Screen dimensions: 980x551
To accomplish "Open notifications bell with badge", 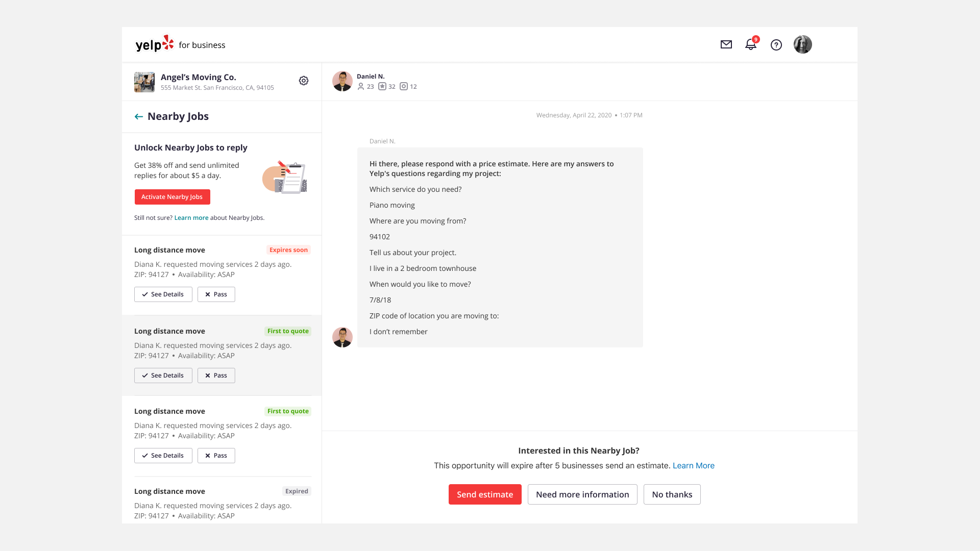I will tap(750, 45).
